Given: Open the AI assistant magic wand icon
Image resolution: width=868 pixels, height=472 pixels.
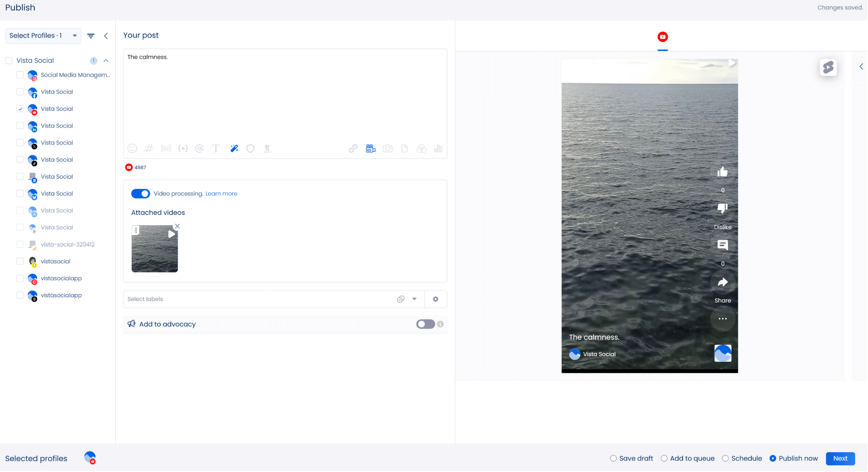Looking at the screenshot, I should pyautogui.click(x=234, y=149).
